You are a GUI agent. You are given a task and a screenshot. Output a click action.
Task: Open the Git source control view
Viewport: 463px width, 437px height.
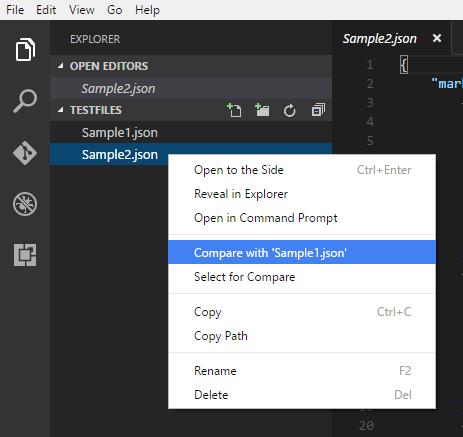(x=25, y=153)
